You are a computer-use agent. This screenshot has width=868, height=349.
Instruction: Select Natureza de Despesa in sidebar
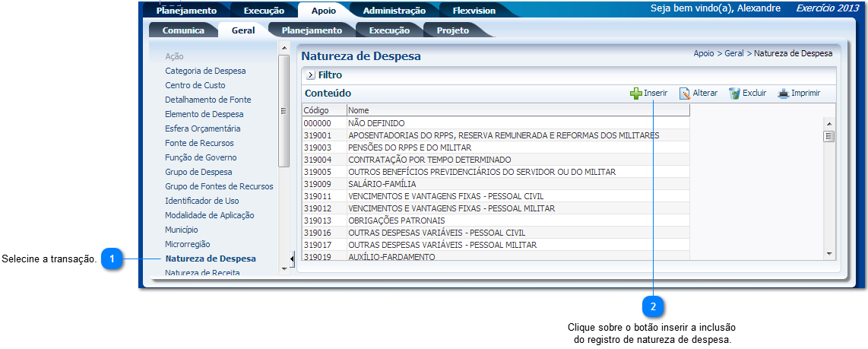click(211, 259)
